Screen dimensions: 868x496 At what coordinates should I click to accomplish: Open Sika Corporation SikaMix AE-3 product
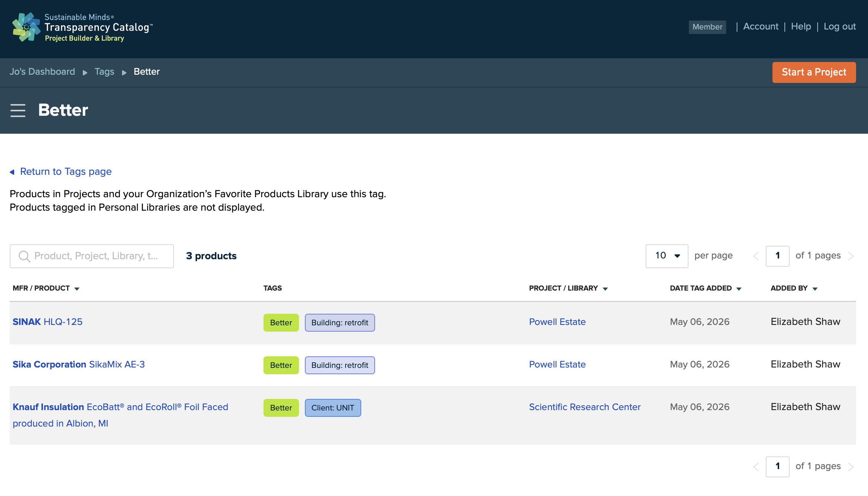pos(79,365)
